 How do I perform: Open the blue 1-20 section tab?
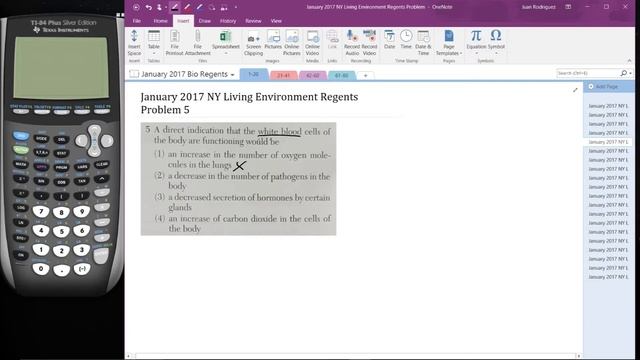253,75
